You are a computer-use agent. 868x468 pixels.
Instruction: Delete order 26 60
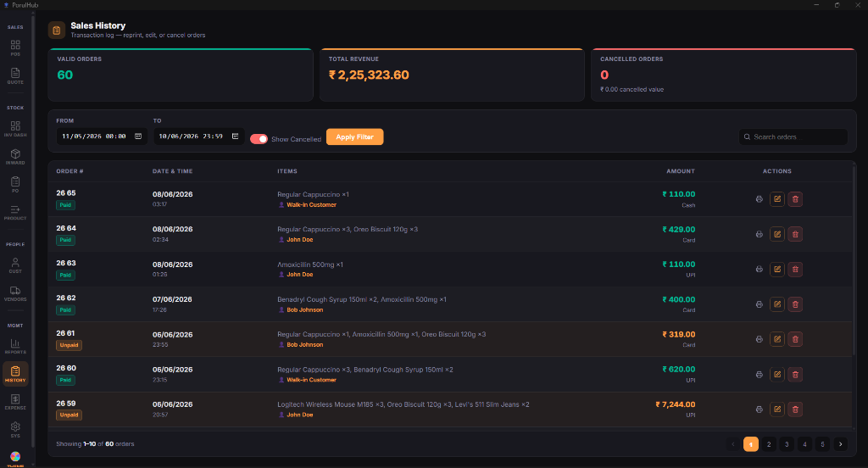[x=795, y=375]
